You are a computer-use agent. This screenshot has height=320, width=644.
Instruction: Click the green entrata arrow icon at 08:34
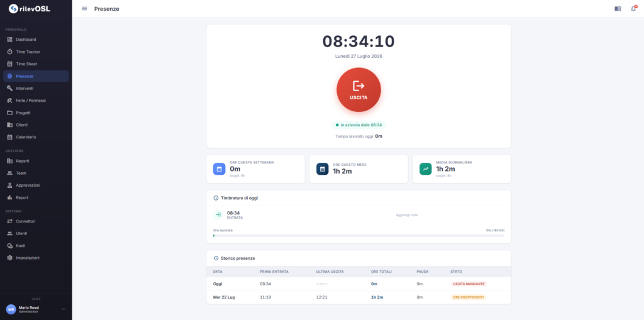[218, 214]
